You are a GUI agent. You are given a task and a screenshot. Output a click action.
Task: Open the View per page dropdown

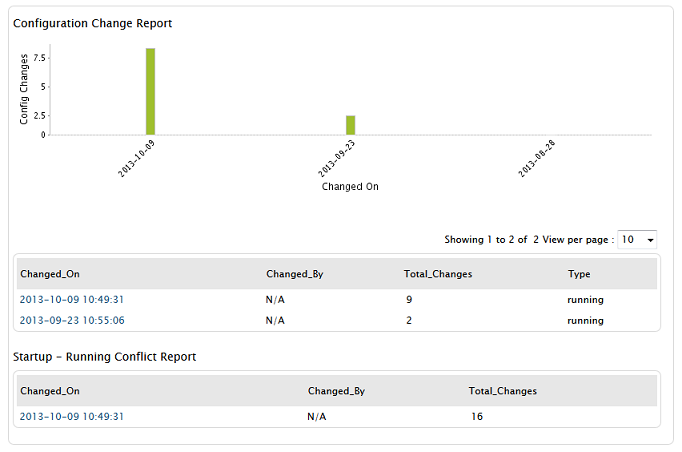(x=637, y=240)
